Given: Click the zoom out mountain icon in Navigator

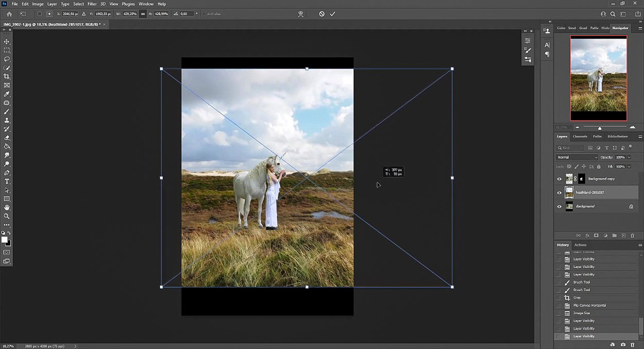Looking at the screenshot, I should pos(577,127).
